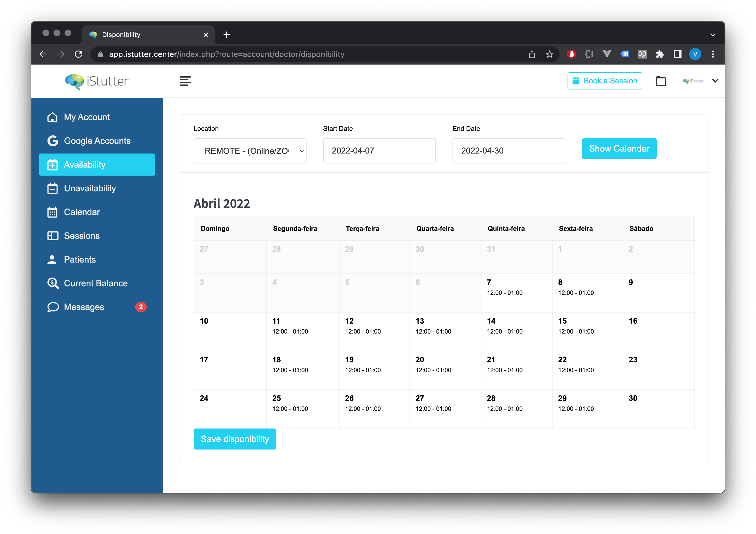The image size is (756, 534).
Task: Click the time slot on day 21
Action: (505, 370)
